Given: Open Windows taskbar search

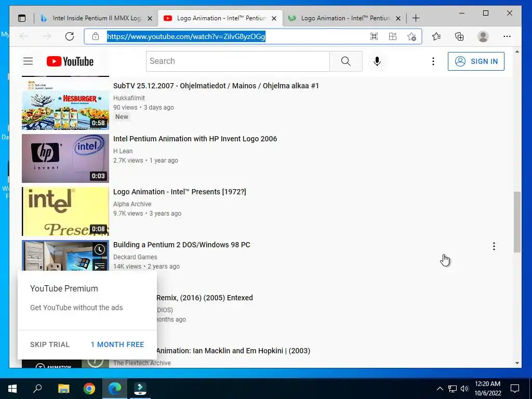Looking at the screenshot, I should [37, 389].
